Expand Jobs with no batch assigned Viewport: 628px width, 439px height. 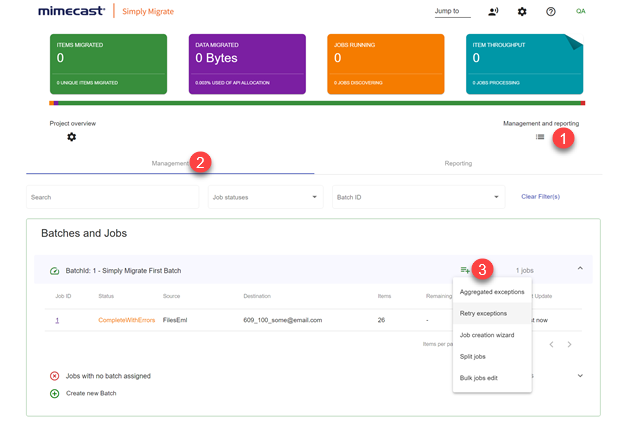click(x=580, y=376)
